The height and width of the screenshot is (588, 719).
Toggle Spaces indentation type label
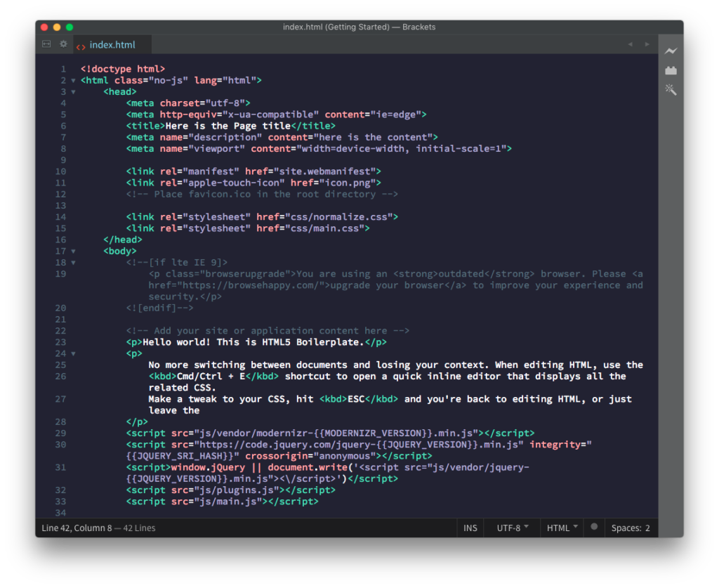(626, 528)
